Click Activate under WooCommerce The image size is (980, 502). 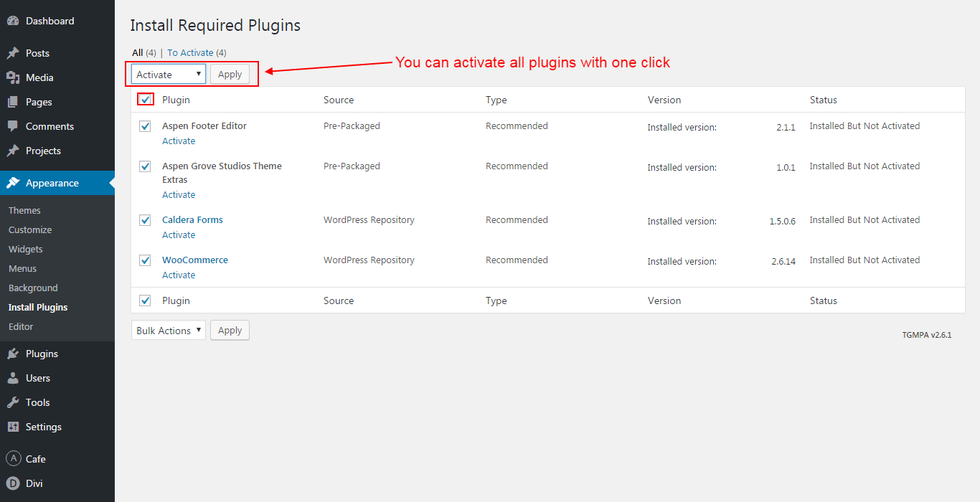179,275
